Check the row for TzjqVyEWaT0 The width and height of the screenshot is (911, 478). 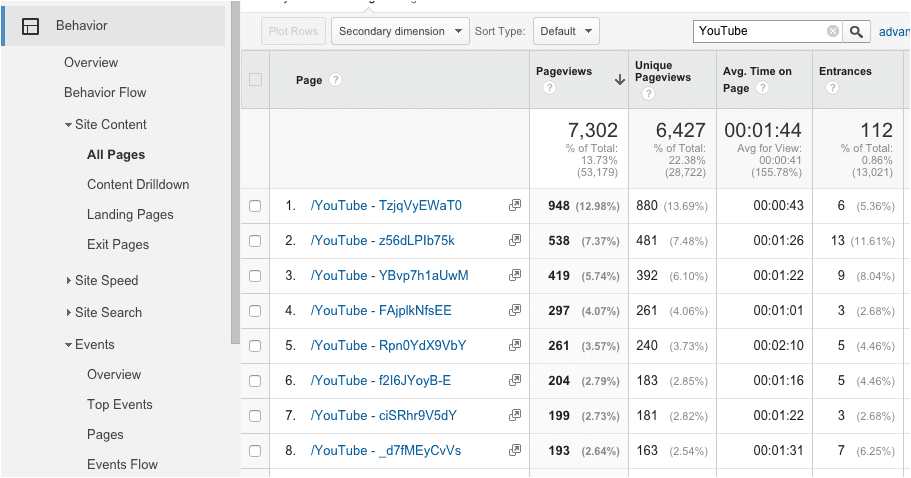pos(255,206)
